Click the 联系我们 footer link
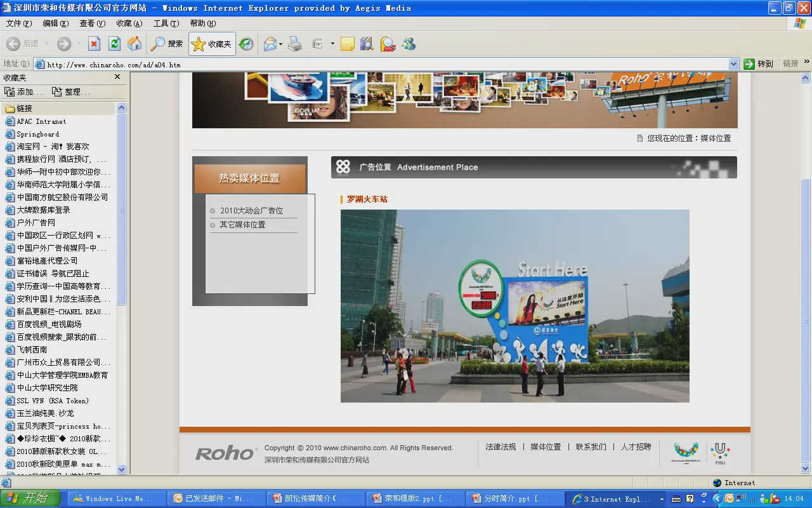812x508 pixels. coord(591,447)
